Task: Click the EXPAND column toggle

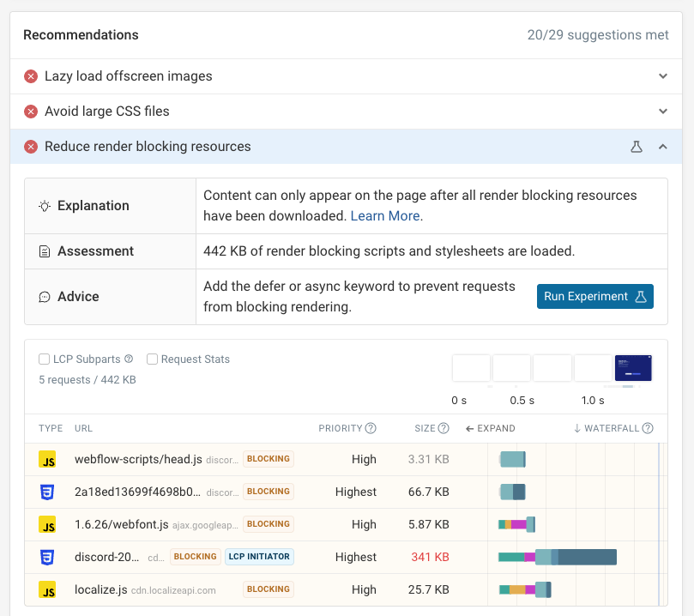Action: [x=490, y=428]
